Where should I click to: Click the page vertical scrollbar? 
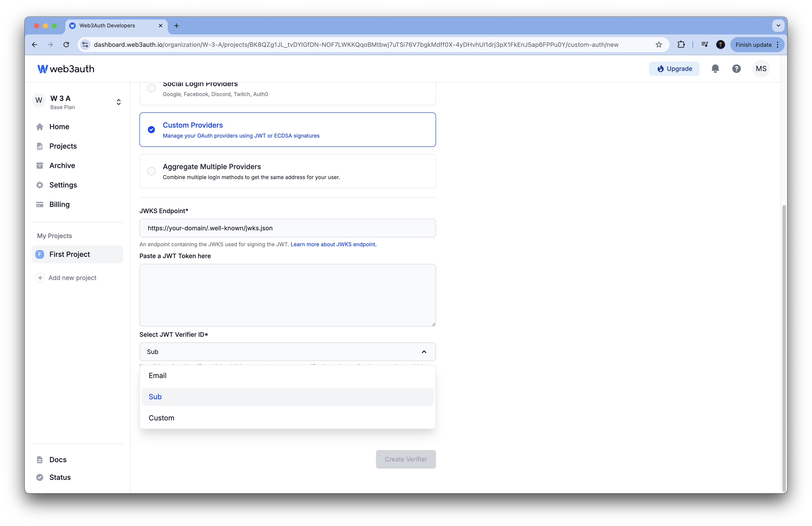pos(784,348)
